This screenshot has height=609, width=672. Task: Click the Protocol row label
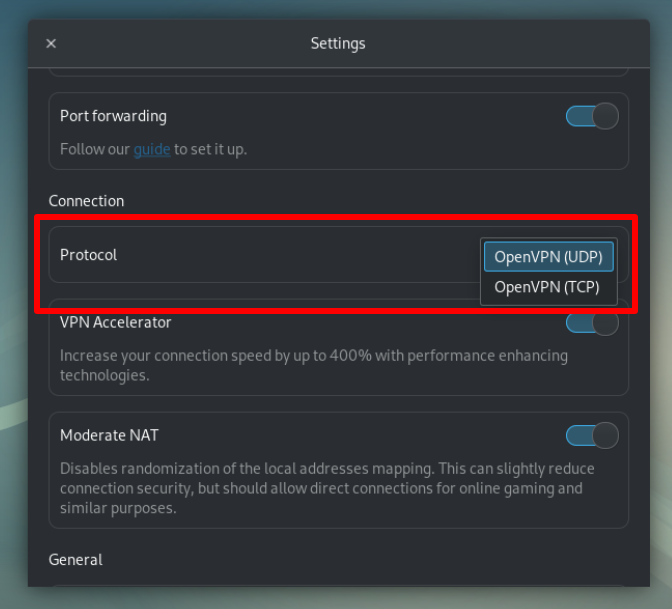point(88,255)
